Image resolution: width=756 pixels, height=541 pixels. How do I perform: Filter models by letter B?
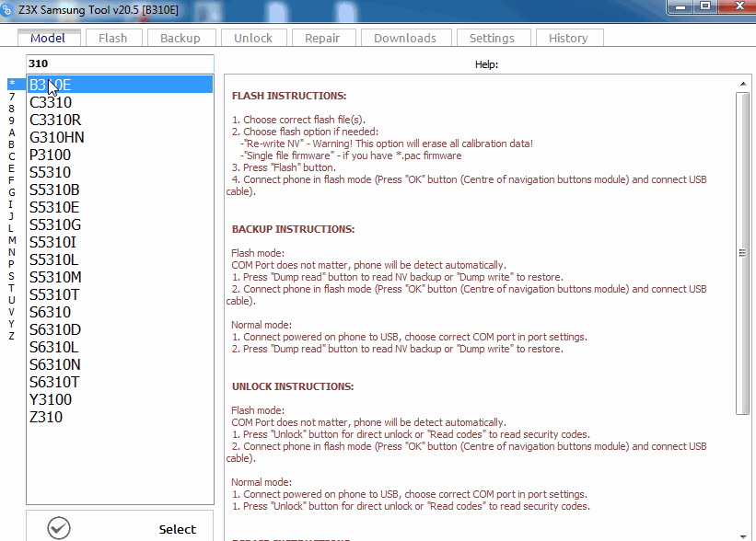(x=12, y=144)
